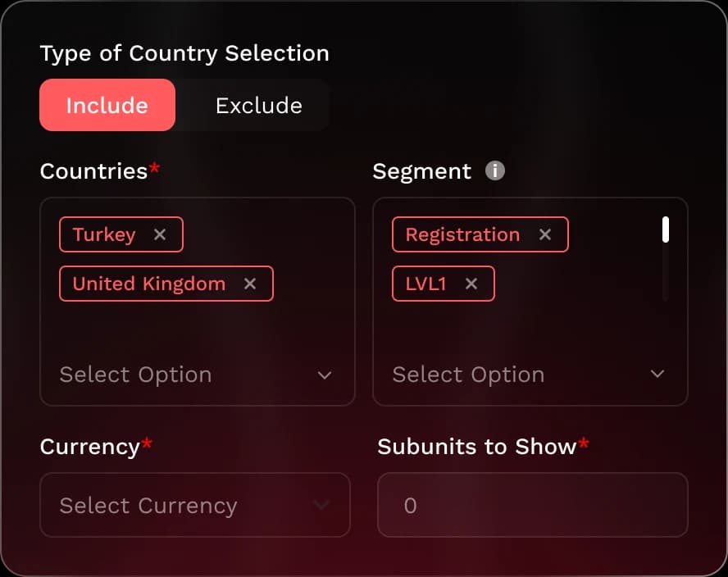Image resolution: width=728 pixels, height=577 pixels.
Task: Expand the Countries dropdown chevron
Action: click(325, 375)
